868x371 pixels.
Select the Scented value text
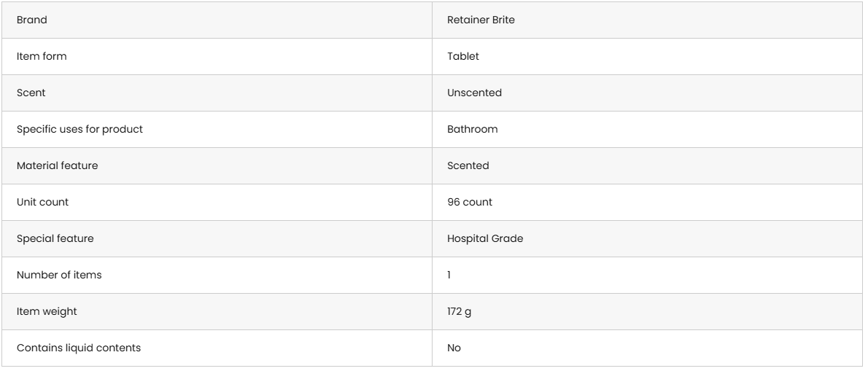pos(468,166)
